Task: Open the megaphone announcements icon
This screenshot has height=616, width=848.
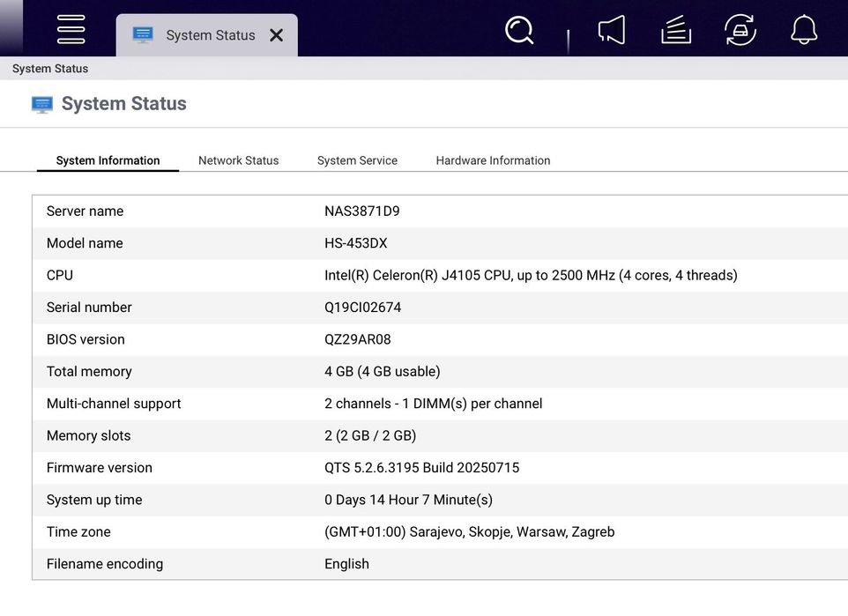Action: (x=612, y=31)
